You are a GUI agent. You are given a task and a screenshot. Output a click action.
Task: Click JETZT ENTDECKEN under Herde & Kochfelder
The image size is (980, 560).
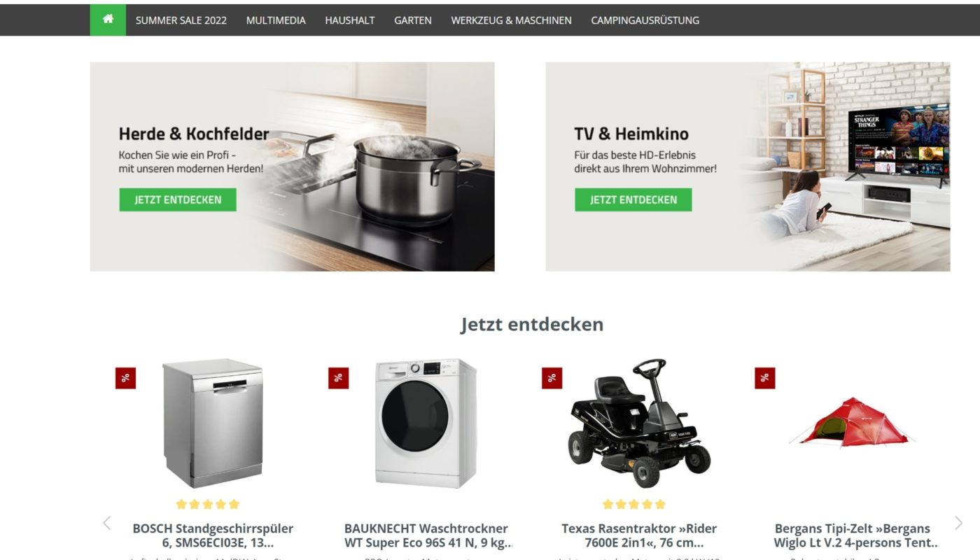tap(178, 199)
